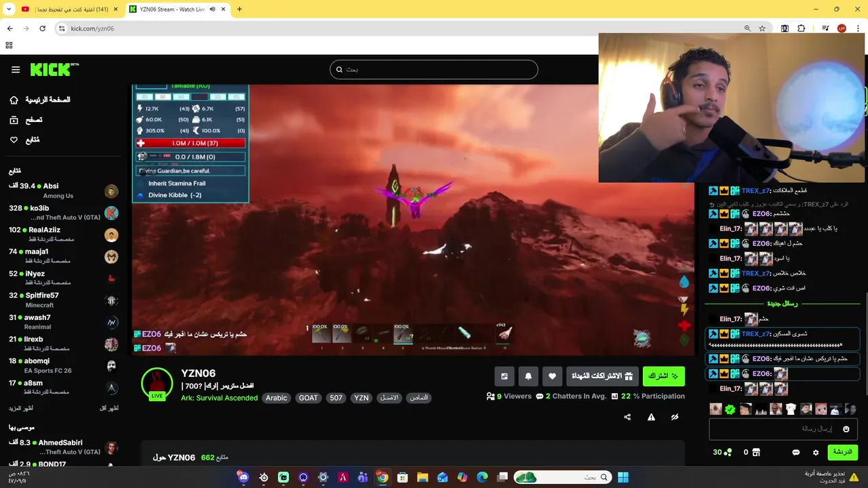Reload the page

coord(42,28)
